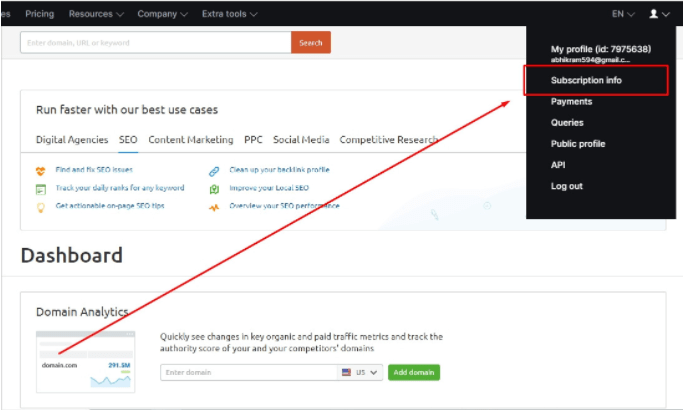Open Queries in the profile menu

[x=567, y=122]
